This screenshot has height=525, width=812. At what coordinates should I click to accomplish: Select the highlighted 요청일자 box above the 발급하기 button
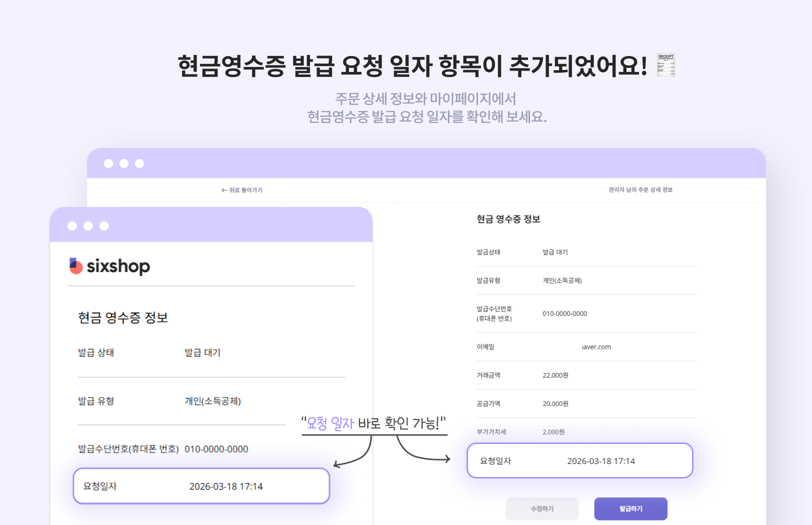[579, 460]
